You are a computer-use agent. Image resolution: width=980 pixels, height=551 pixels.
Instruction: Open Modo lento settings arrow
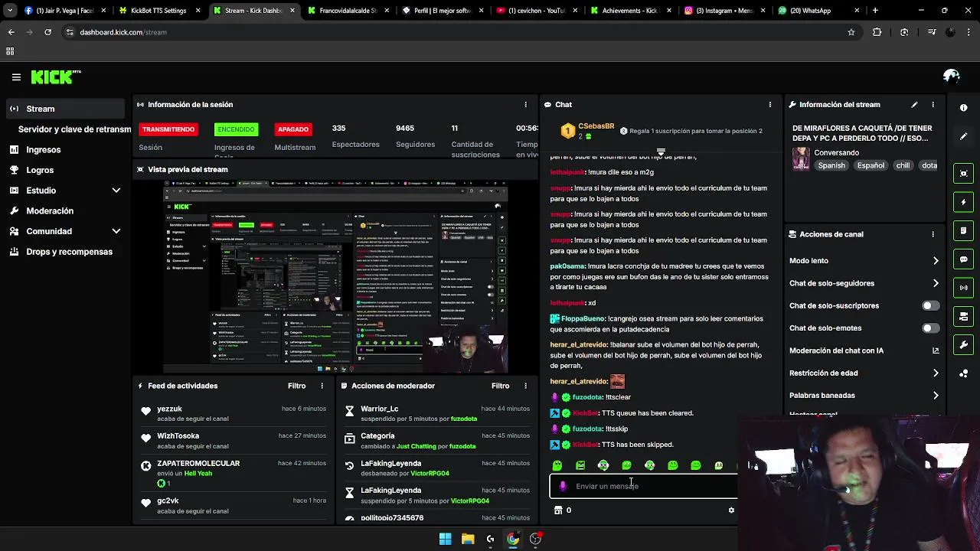coord(936,261)
